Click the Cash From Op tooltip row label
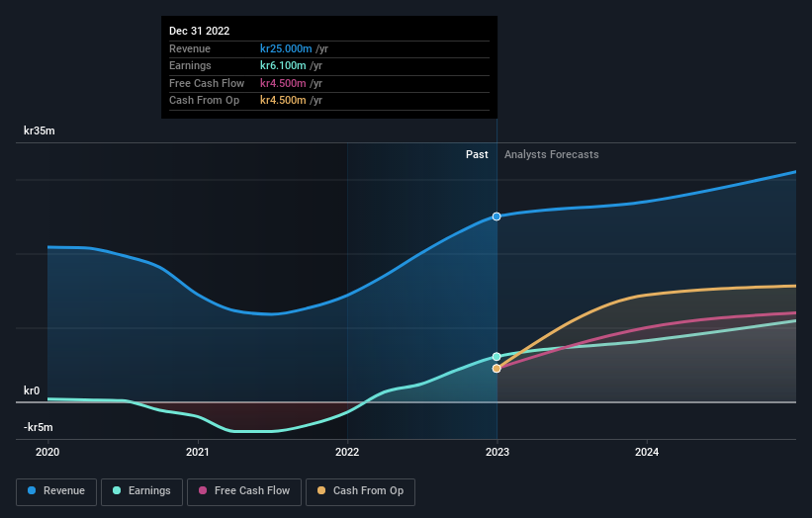This screenshot has height=518, width=812. [204, 101]
